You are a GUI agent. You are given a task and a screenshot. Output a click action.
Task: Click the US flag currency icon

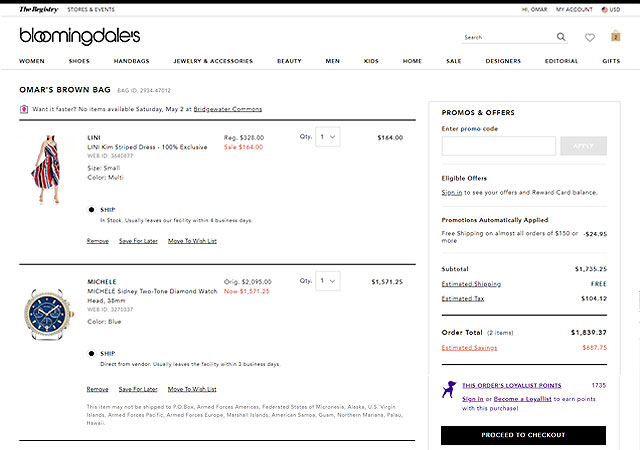(x=604, y=9)
